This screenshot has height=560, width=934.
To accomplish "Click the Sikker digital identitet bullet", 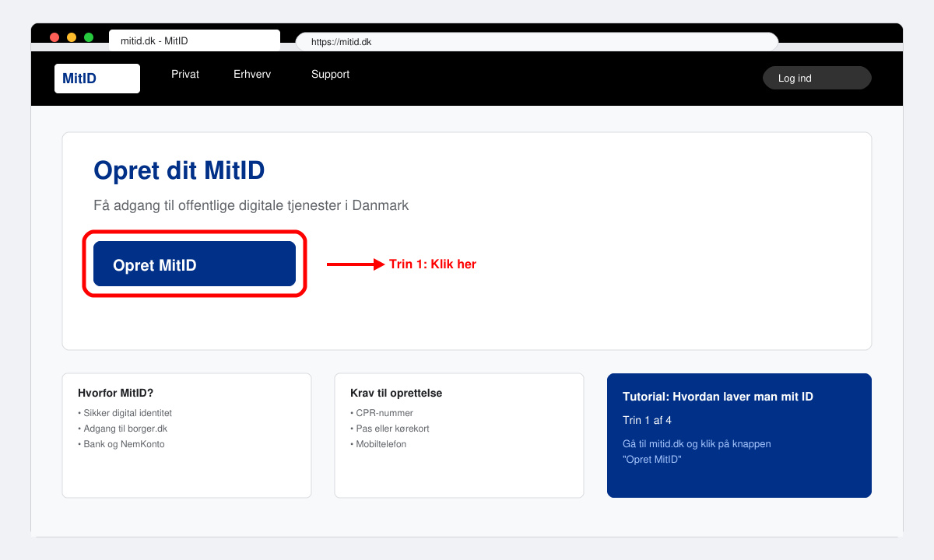I will 125,413.
